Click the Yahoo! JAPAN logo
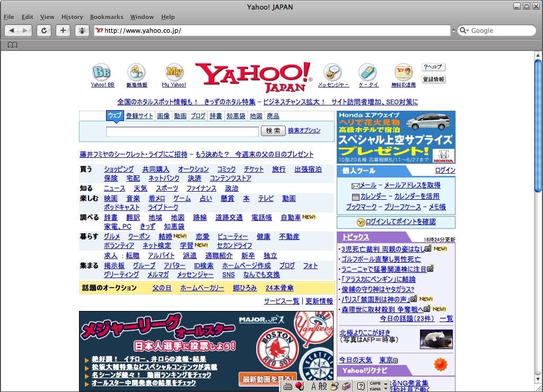The image size is (543, 392). point(254,77)
